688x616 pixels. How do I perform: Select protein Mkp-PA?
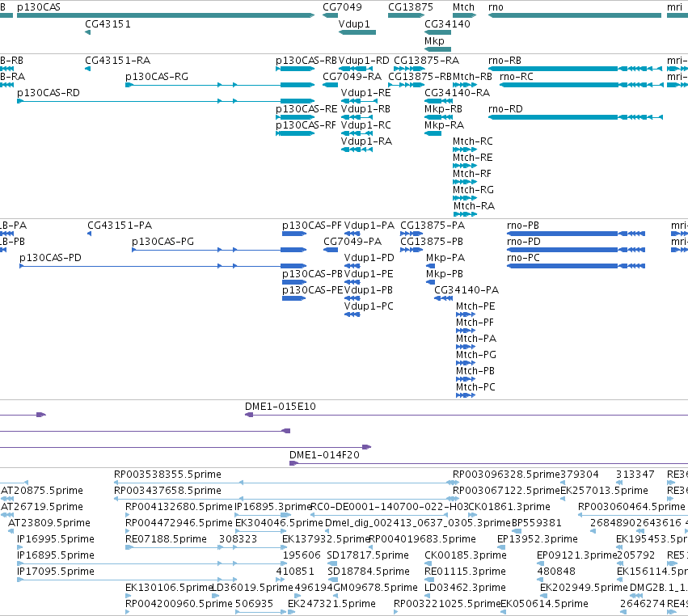click(x=445, y=258)
